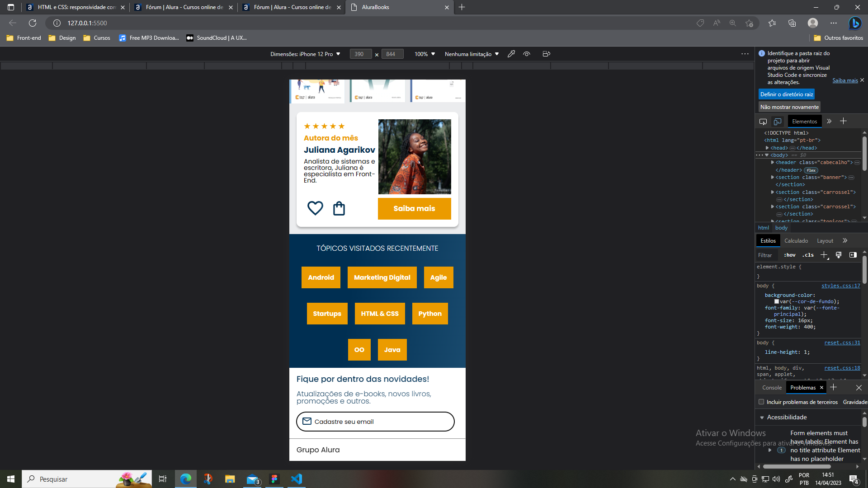Screen dimensions: 868x488
Task: Click the device width 390 field
Action: tap(361, 54)
